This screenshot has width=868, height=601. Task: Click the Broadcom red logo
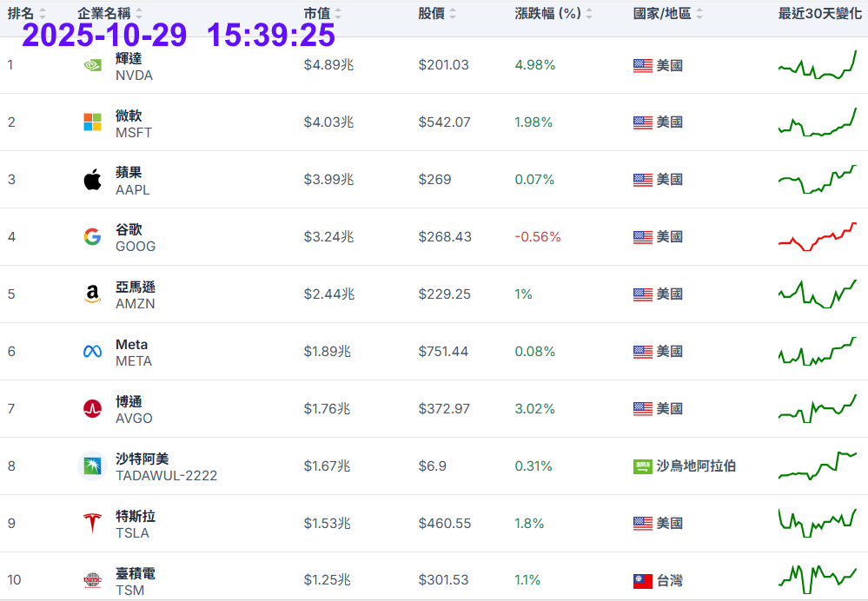92,409
